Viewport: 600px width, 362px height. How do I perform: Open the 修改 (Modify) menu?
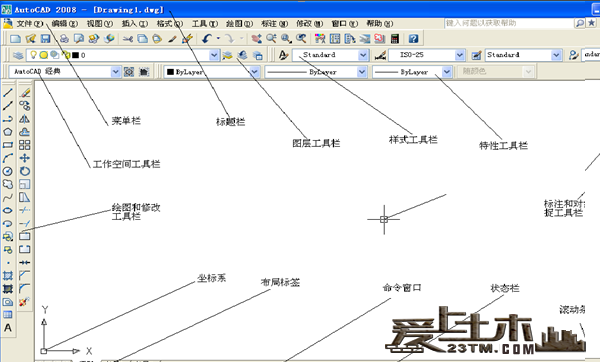point(310,24)
